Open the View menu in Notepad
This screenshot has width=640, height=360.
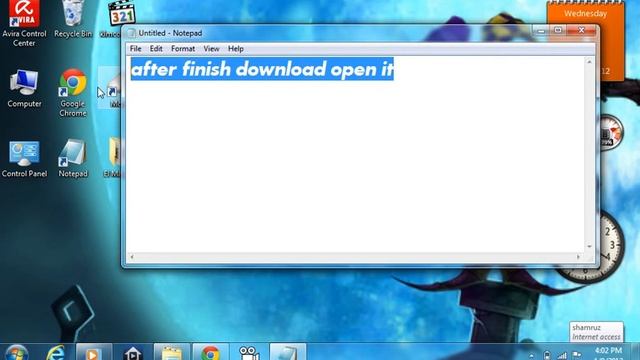pos(211,49)
